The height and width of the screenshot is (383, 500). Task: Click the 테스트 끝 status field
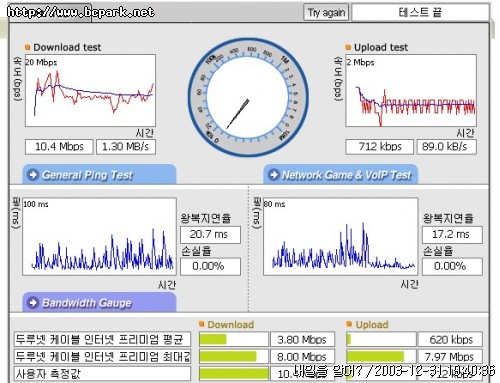(420, 13)
